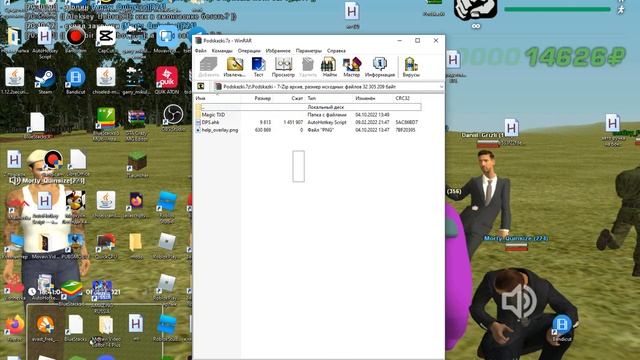The width and height of the screenshot is (640, 360).
Task: Click the Найти (Find) toolbar icon
Action: coord(329,67)
